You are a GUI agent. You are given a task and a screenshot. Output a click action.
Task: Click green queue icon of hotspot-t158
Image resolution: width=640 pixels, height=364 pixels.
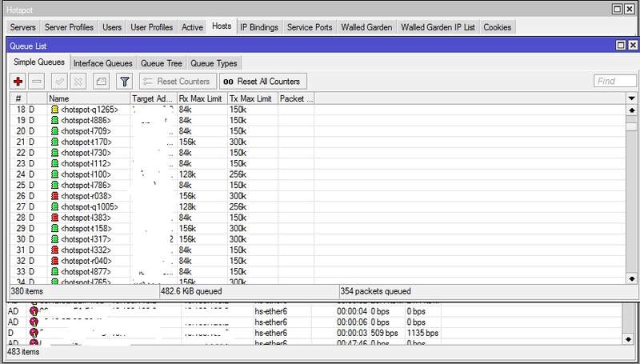point(54,229)
